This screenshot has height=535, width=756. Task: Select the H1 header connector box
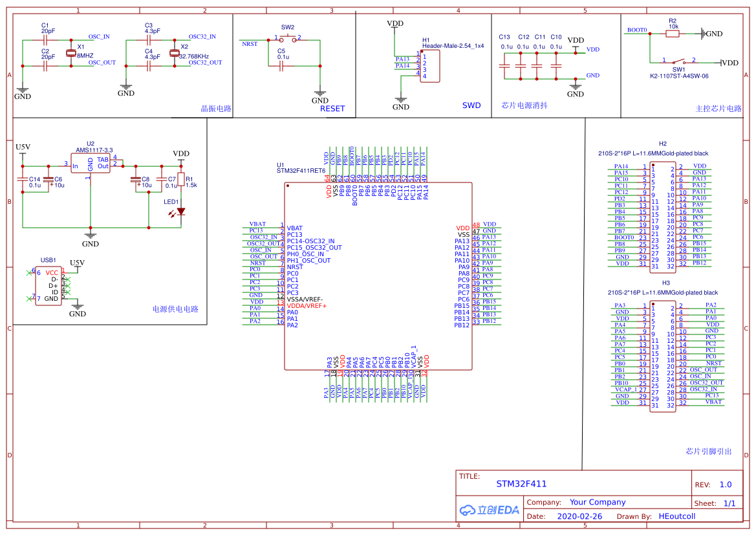click(429, 66)
